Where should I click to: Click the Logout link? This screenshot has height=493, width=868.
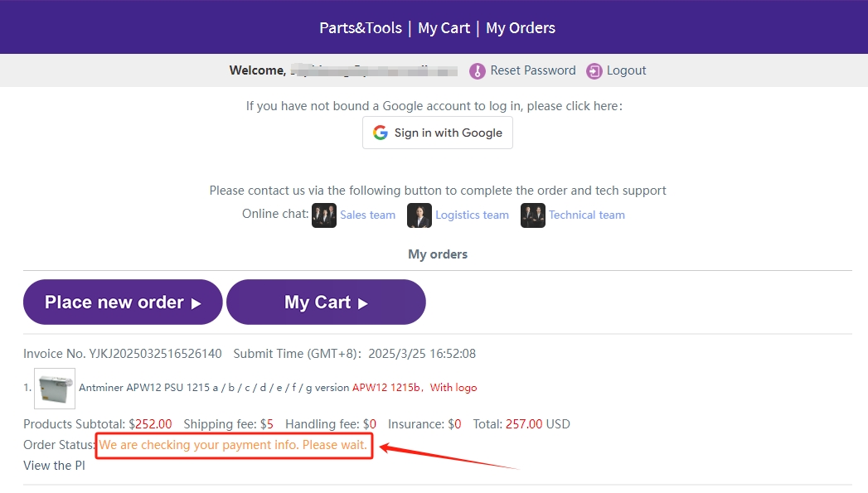(626, 70)
